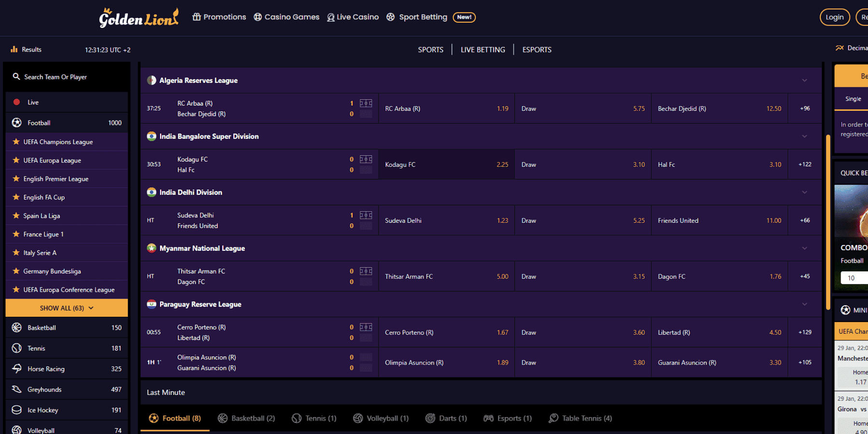
Task: Open pitch view icon for Thitsar Arman FC match
Action: point(366,271)
